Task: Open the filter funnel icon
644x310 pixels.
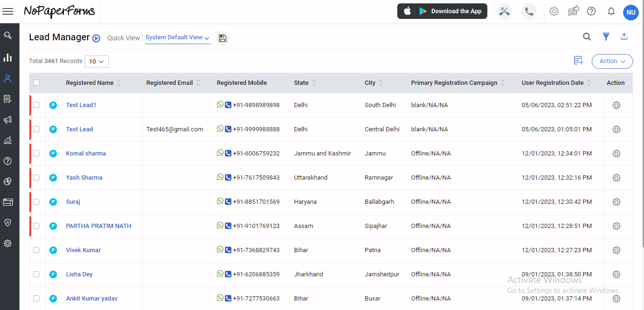Action: click(x=606, y=36)
